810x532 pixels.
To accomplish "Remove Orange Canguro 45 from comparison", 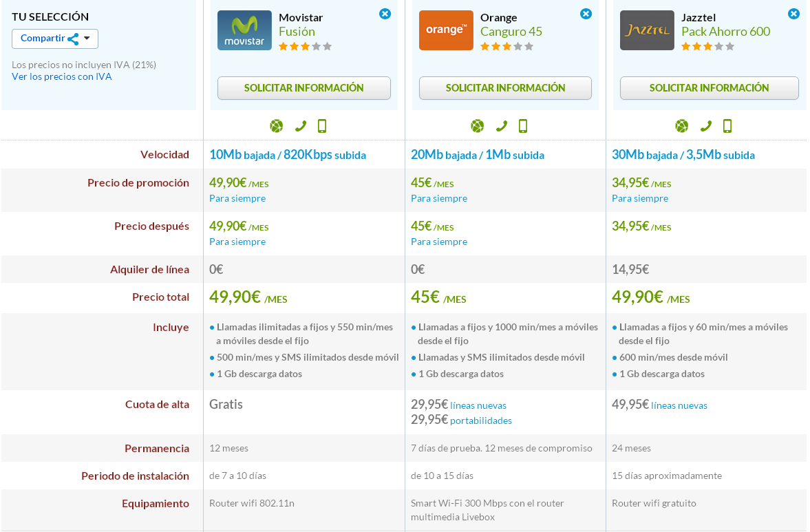I will [x=586, y=14].
